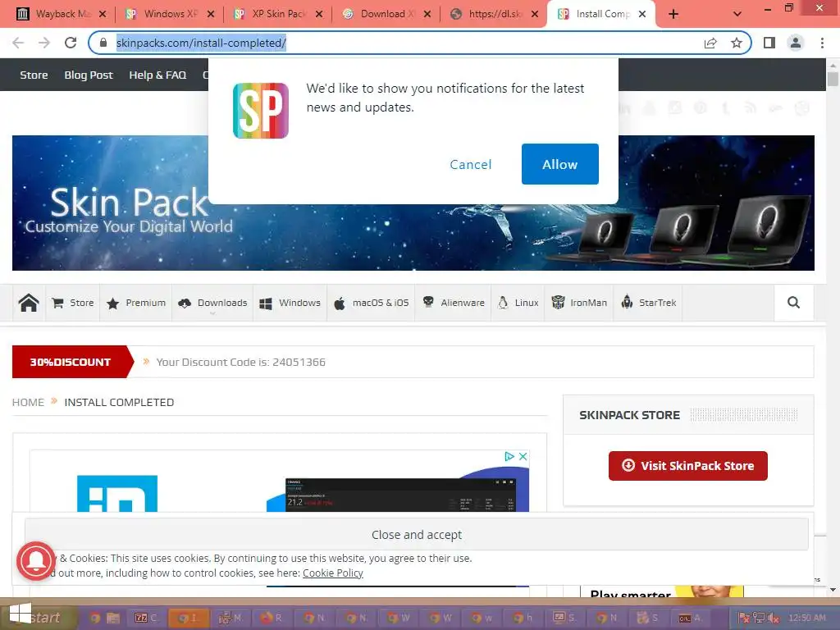The height and width of the screenshot is (630, 840).
Task: Open StarTrek category
Action: click(x=648, y=303)
